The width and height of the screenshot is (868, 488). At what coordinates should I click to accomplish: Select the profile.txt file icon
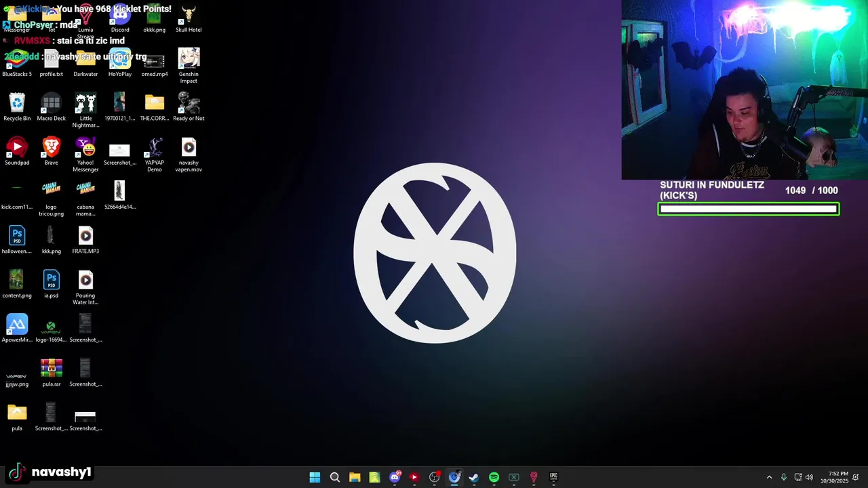pos(52,63)
